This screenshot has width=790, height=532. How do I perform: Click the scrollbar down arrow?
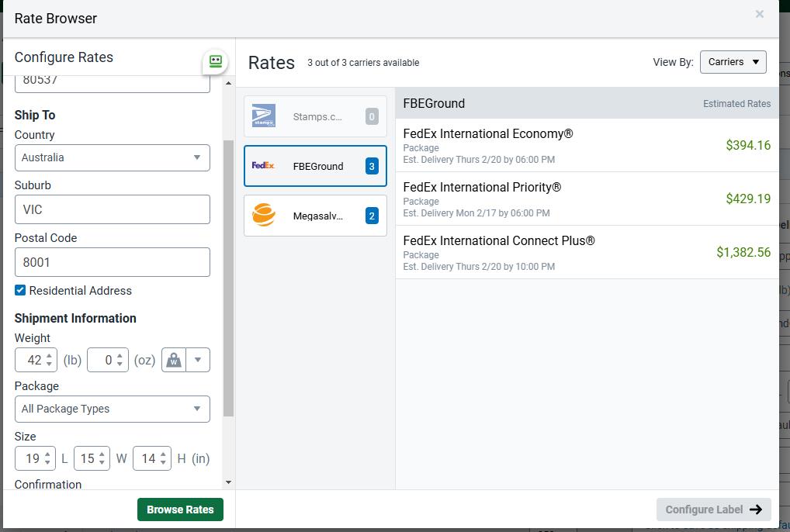click(x=228, y=482)
